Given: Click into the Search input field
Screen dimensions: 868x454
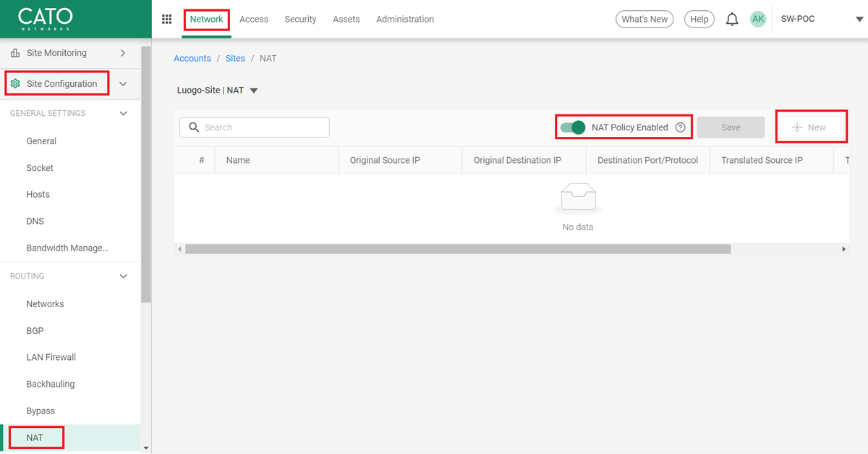Looking at the screenshot, I should coord(255,127).
